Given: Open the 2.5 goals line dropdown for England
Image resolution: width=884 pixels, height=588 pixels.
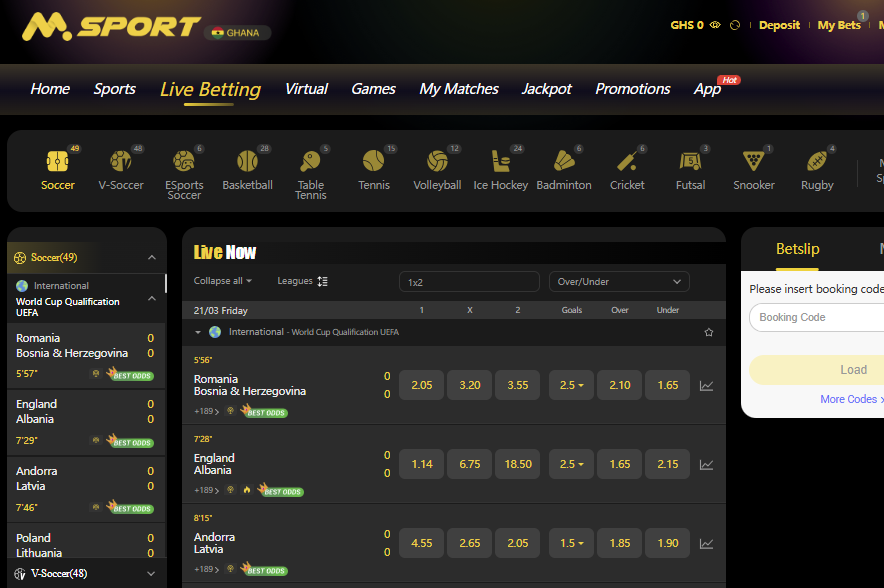Looking at the screenshot, I should point(571,464).
